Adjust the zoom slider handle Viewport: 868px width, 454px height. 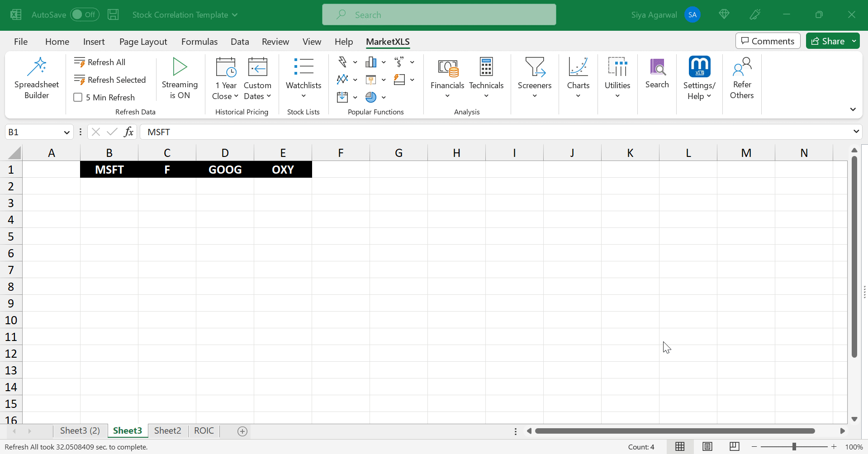click(x=794, y=447)
